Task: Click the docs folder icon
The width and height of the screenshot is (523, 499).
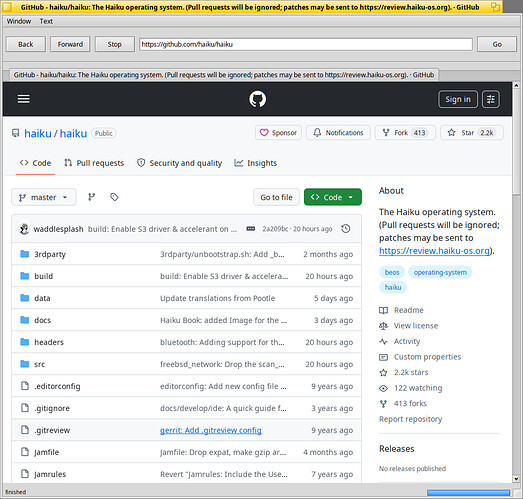Action: [25, 320]
